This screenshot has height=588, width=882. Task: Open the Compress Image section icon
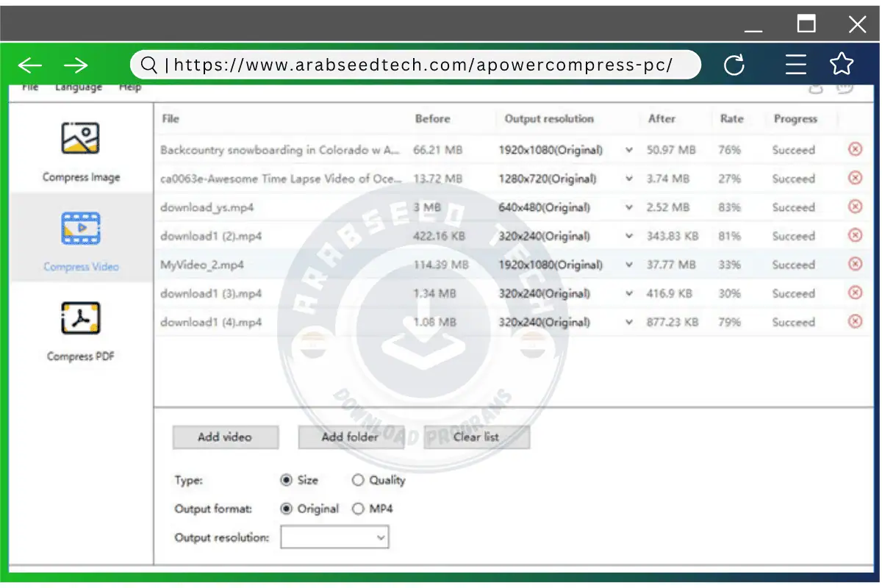pos(81,138)
